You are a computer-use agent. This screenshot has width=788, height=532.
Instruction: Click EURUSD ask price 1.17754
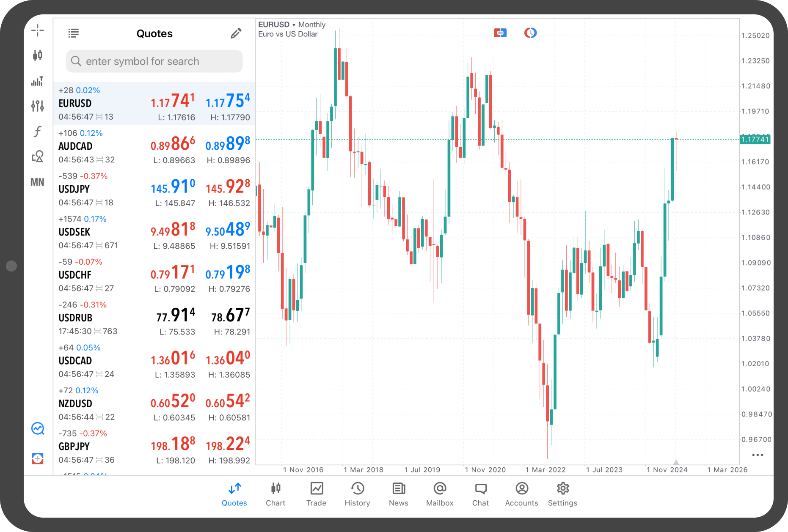pos(228,101)
